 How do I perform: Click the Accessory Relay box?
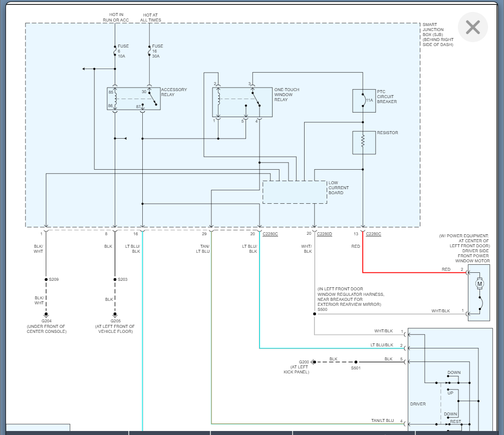tap(134, 99)
